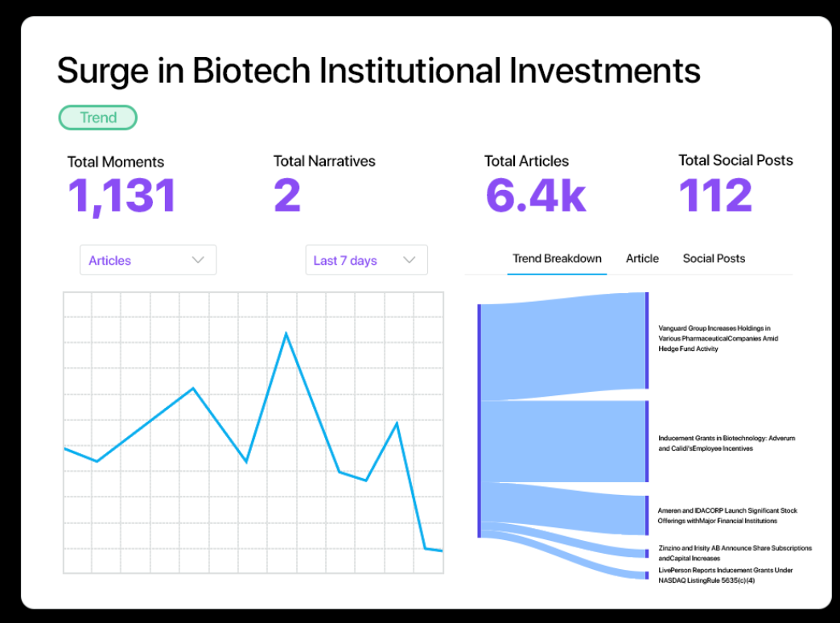This screenshot has height=623, width=840.
Task: Open LivePerson Reports Inducement Grants narrative
Action: (x=725, y=575)
